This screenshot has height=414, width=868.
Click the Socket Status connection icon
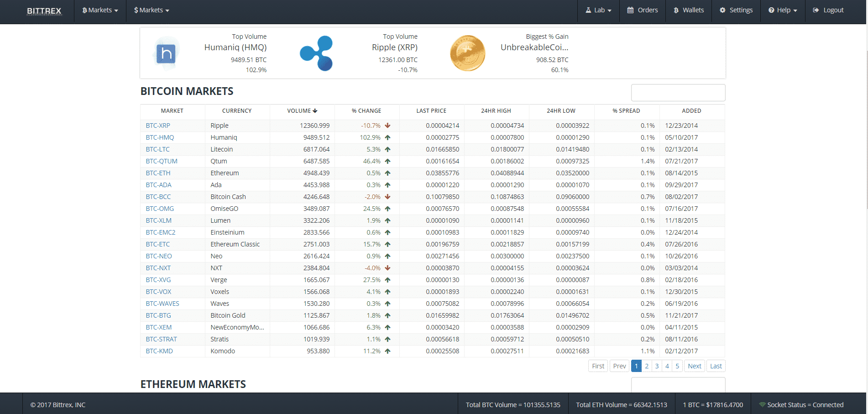[762, 405]
